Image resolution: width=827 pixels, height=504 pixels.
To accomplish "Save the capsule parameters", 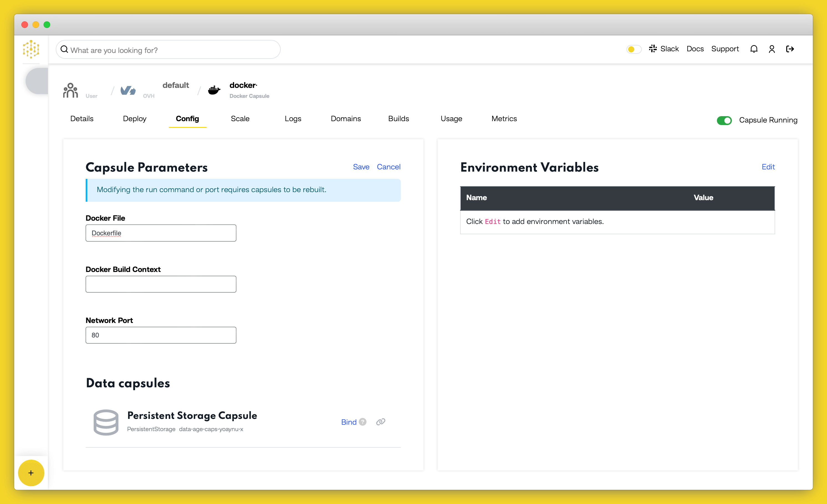I will 361,167.
